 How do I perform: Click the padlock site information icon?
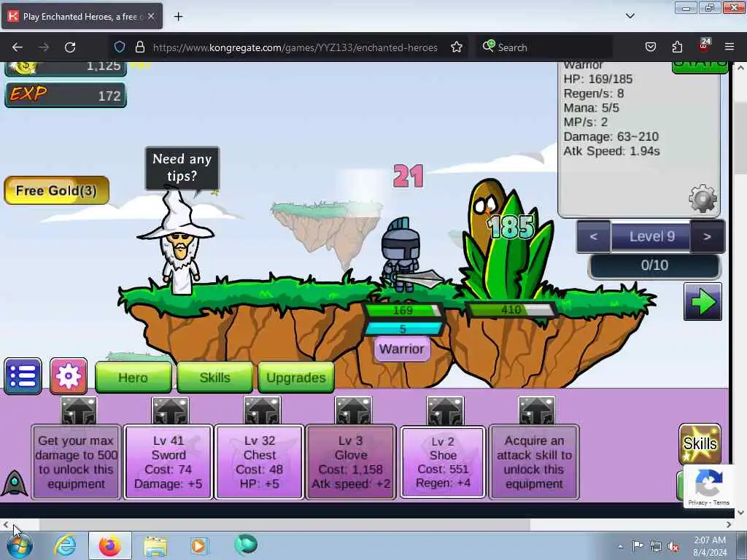pos(139,47)
